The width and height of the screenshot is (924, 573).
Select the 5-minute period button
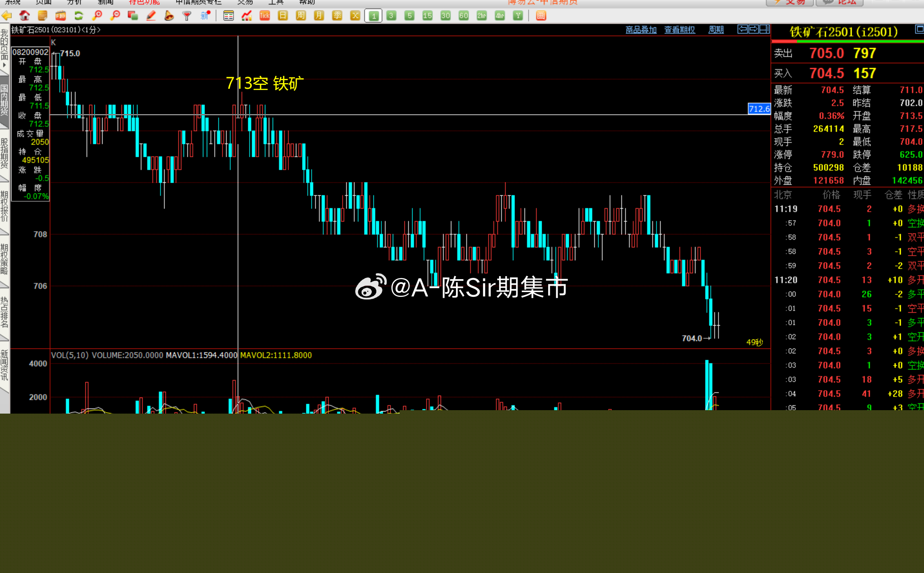[409, 16]
